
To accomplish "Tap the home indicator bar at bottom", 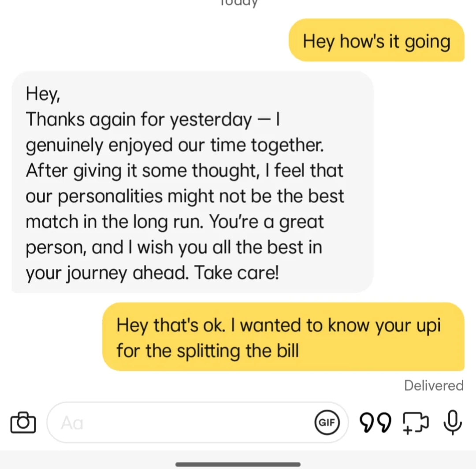I will coord(238,464).
